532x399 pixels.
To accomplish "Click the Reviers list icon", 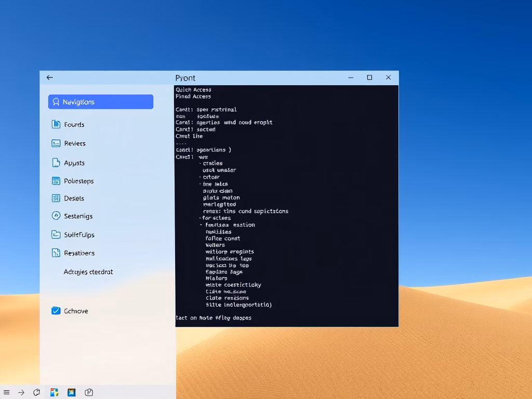I will coord(56,143).
